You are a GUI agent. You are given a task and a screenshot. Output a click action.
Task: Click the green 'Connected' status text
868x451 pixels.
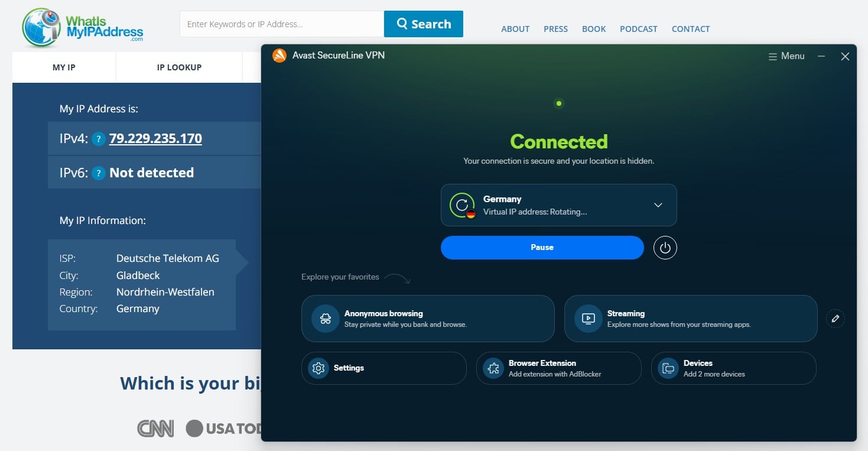point(559,141)
